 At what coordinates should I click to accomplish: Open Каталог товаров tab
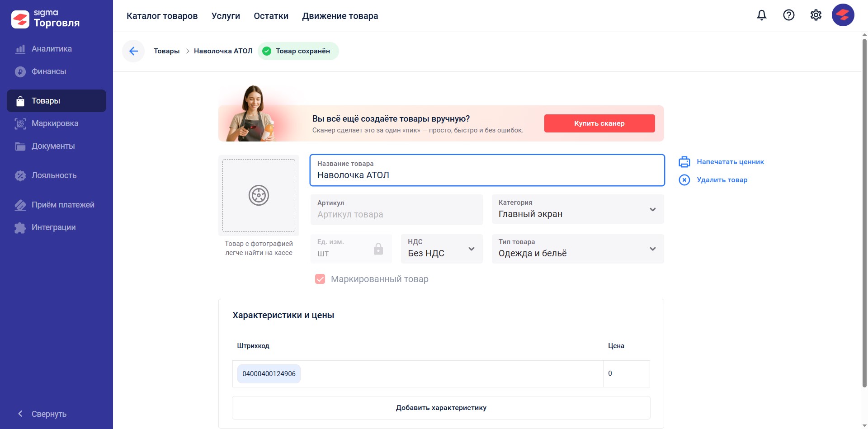pos(162,16)
